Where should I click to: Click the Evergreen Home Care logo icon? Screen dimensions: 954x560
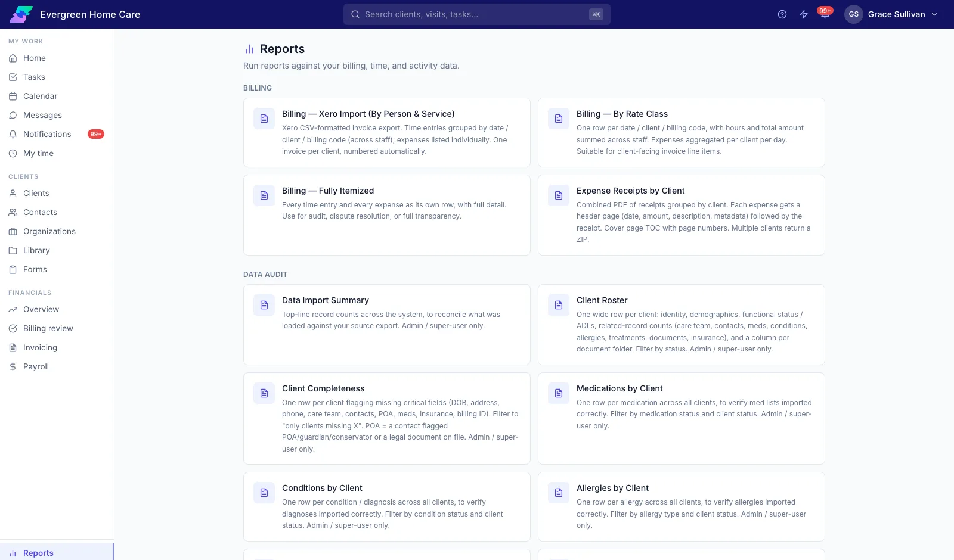click(x=21, y=14)
